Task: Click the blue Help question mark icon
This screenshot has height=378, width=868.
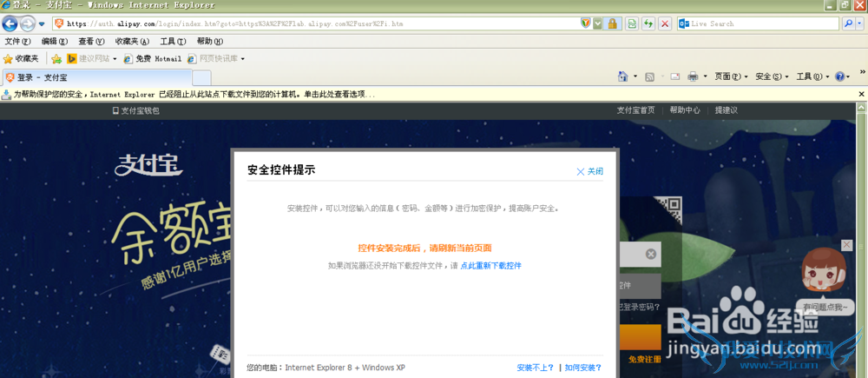Action: (x=839, y=76)
